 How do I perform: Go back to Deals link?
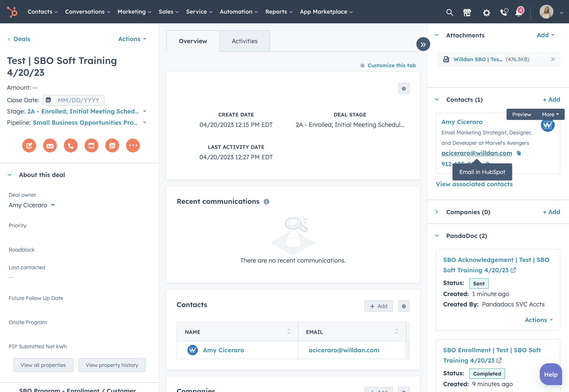click(19, 39)
